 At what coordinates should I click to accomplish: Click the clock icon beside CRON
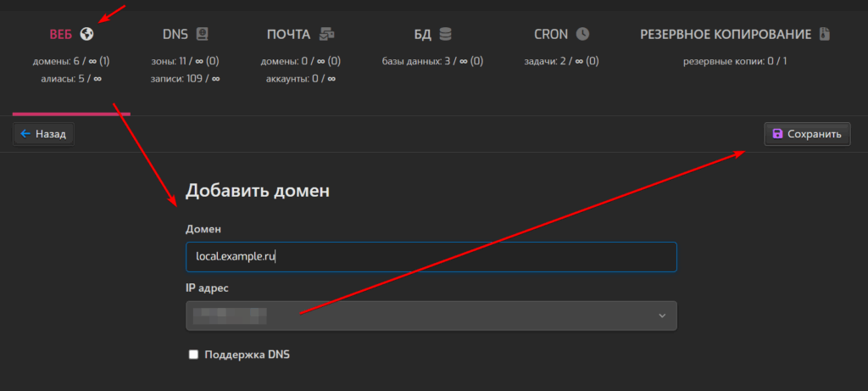click(582, 35)
